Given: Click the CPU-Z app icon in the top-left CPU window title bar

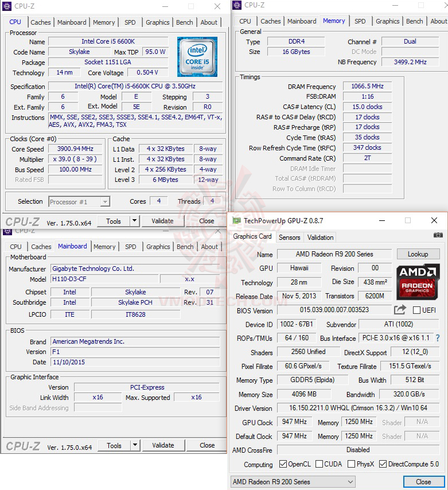Looking at the screenshot, I should 6,6.
